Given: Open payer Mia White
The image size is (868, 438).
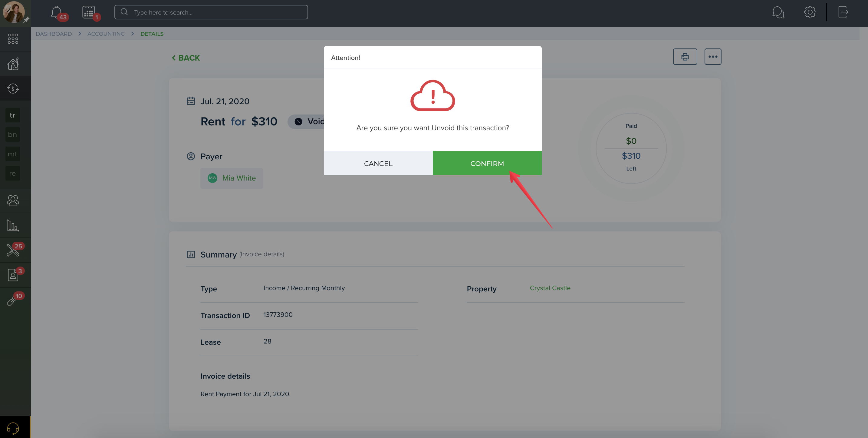Looking at the screenshot, I should click(232, 178).
